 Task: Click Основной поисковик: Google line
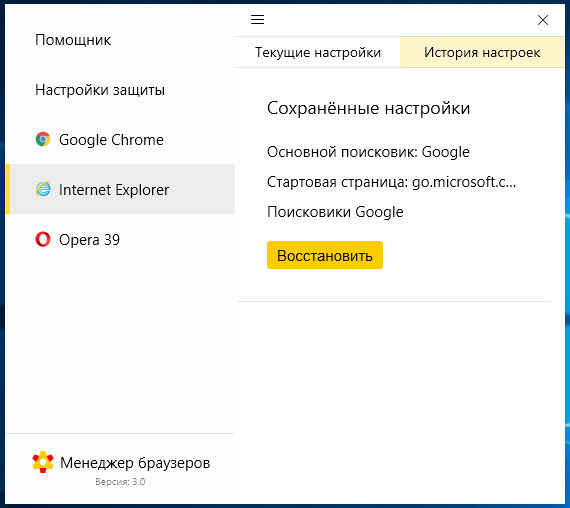click(368, 152)
